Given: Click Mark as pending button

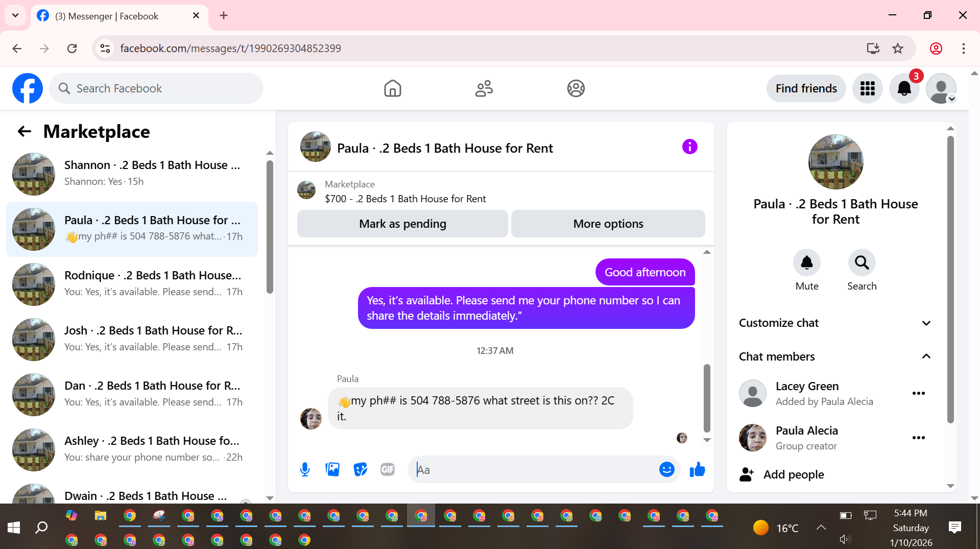Looking at the screenshot, I should (x=402, y=224).
